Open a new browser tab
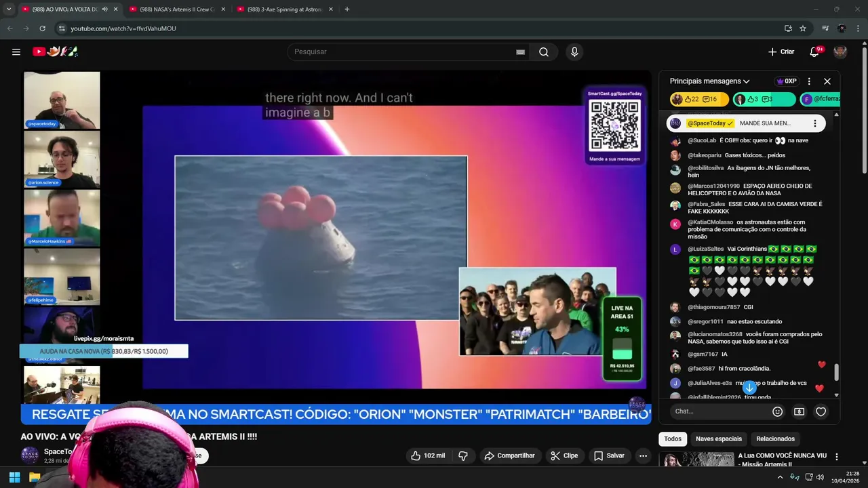 (x=347, y=9)
